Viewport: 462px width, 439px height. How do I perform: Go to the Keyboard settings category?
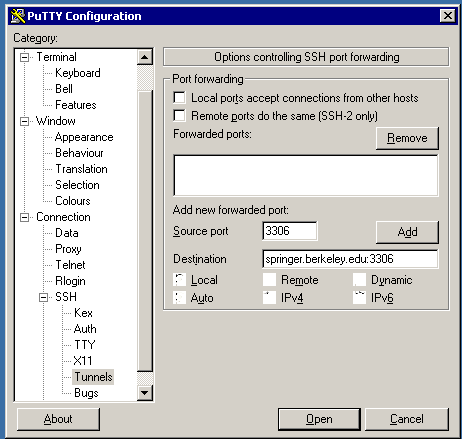pos(78,73)
